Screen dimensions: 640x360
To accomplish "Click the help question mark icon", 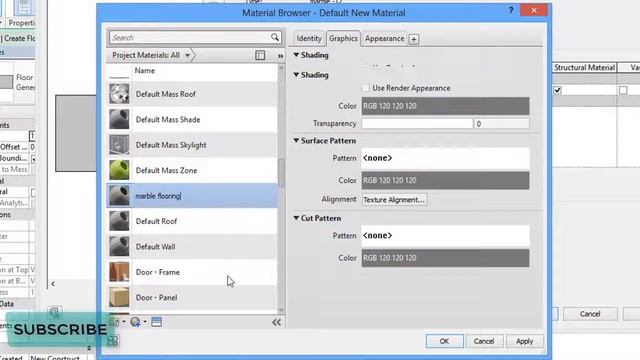I will (x=511, y=10).
